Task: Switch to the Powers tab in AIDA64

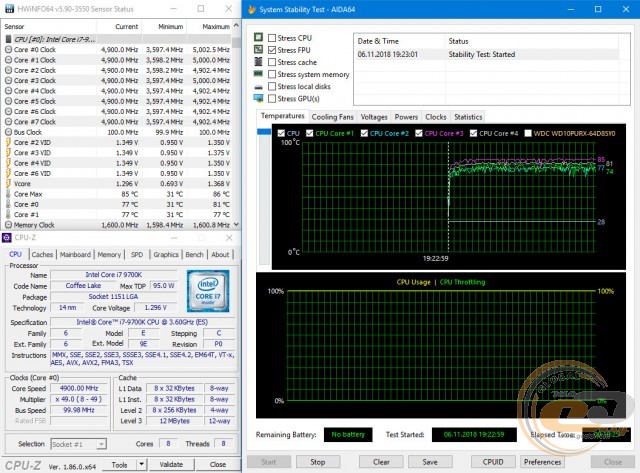Action: click(x=406, y=117)
